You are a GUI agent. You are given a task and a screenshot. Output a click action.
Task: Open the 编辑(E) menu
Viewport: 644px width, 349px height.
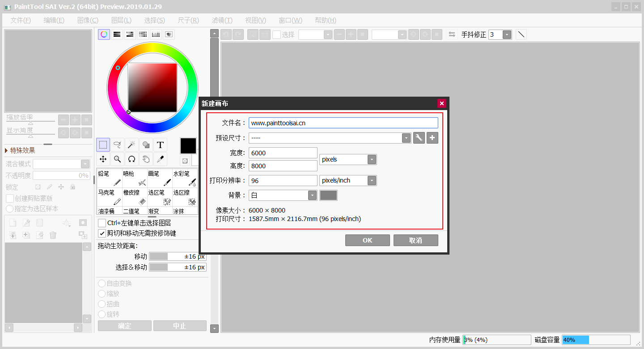tap(54, 20)
